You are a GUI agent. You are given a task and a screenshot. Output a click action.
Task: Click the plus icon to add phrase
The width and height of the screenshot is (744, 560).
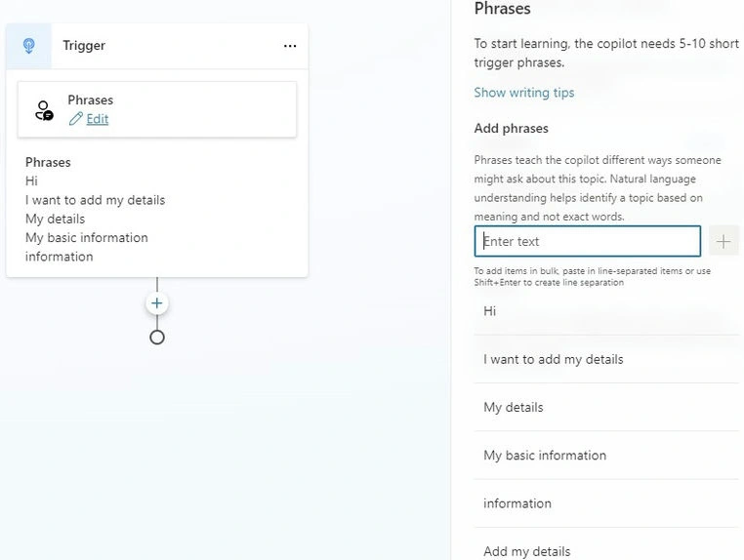723,242
